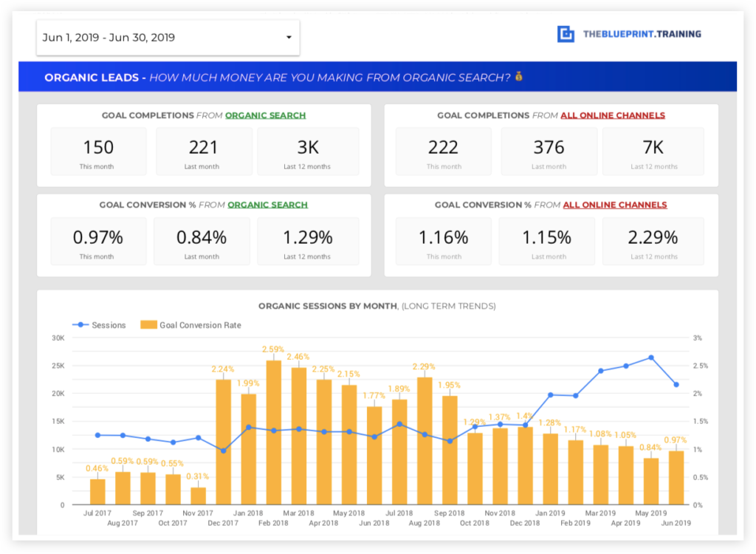Click the TheBlueprint square logo icon
The height and width of the screenshot is (554, 756).
click(x=566, y=33)
